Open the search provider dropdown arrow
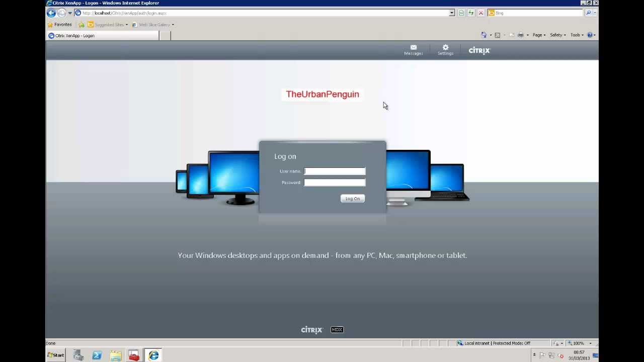644x362 pixels. 595,13
